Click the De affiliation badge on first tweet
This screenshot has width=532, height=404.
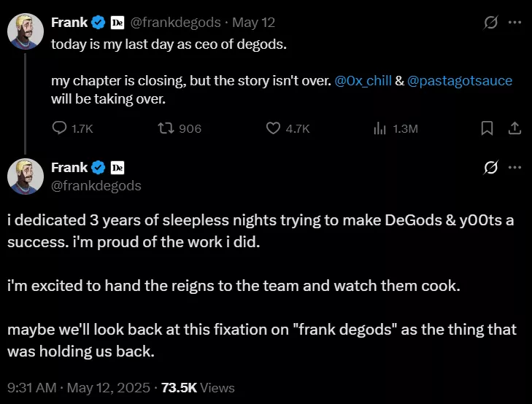[117, 23]
